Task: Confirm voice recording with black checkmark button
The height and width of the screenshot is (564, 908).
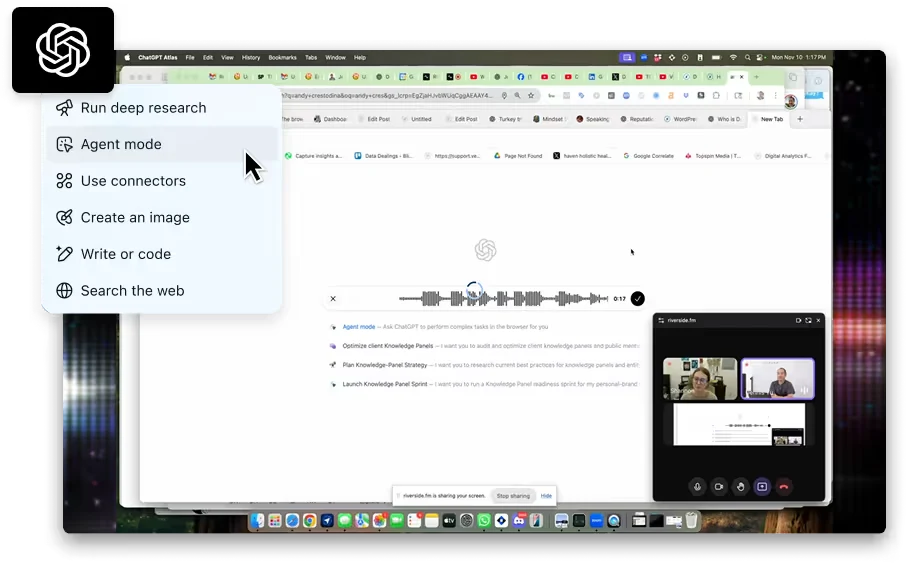Action: 638,299
